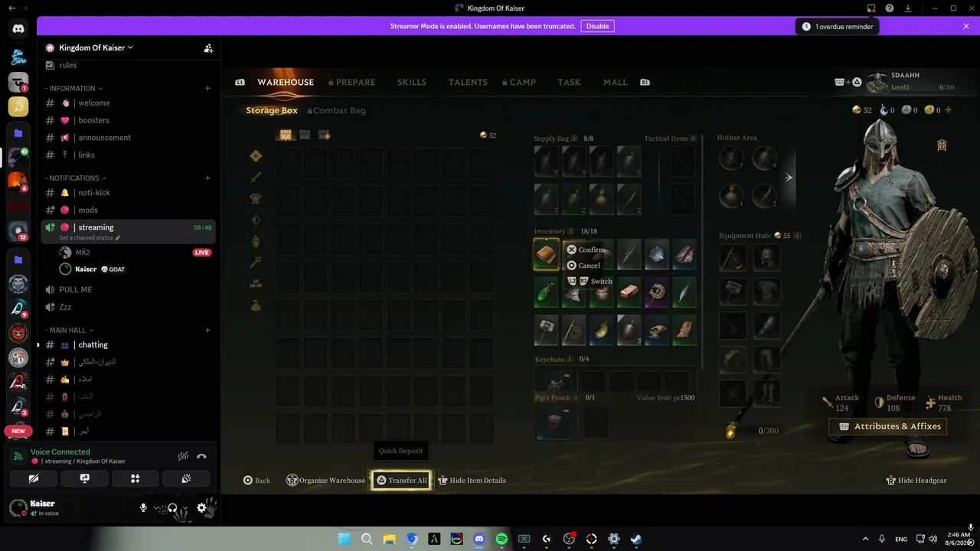Open the Activities launcher button
Image resolution: width=980 pixels, height=551 pixels.
click(135, 478)
